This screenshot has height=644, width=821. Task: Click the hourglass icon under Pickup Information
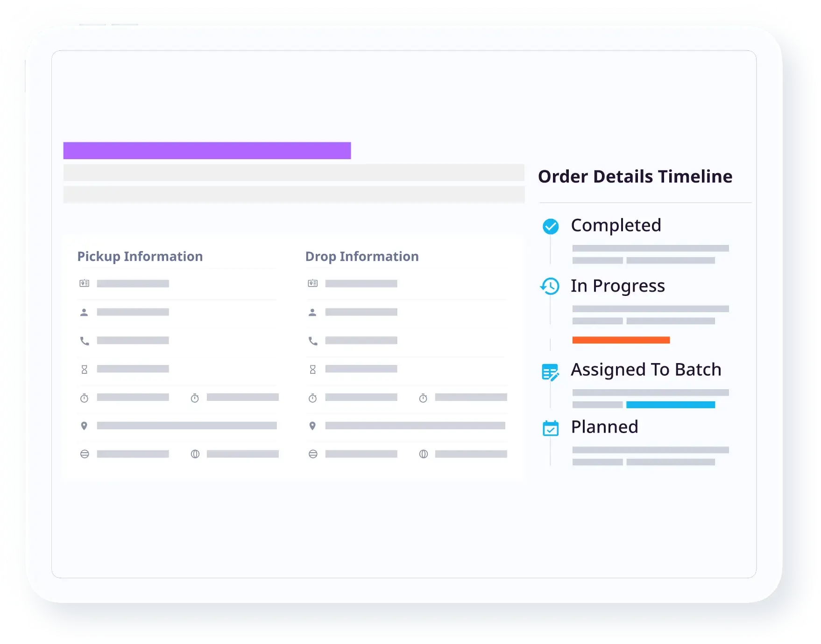pos(85,370)
